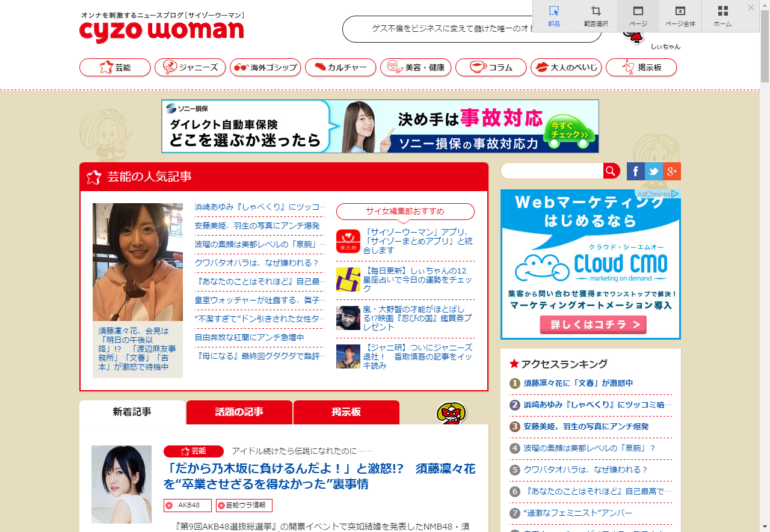Open the cyzo woman logo homepage
Viewport: 770px width, 532px height.
162,32
